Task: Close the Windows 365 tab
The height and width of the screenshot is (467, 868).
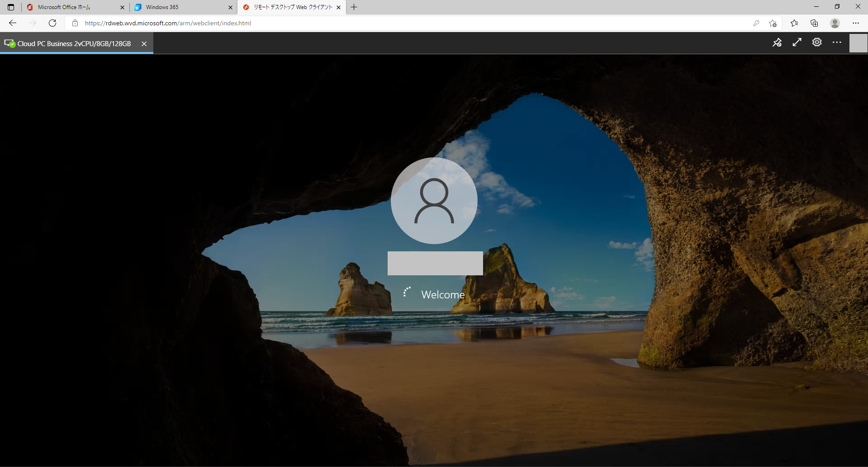Action: [x=230, y=7]
